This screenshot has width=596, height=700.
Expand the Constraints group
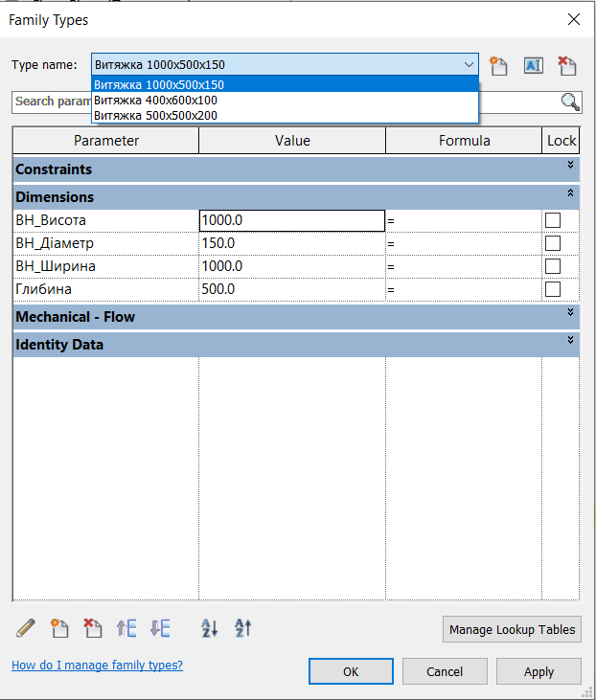click(x=570, y=166)
